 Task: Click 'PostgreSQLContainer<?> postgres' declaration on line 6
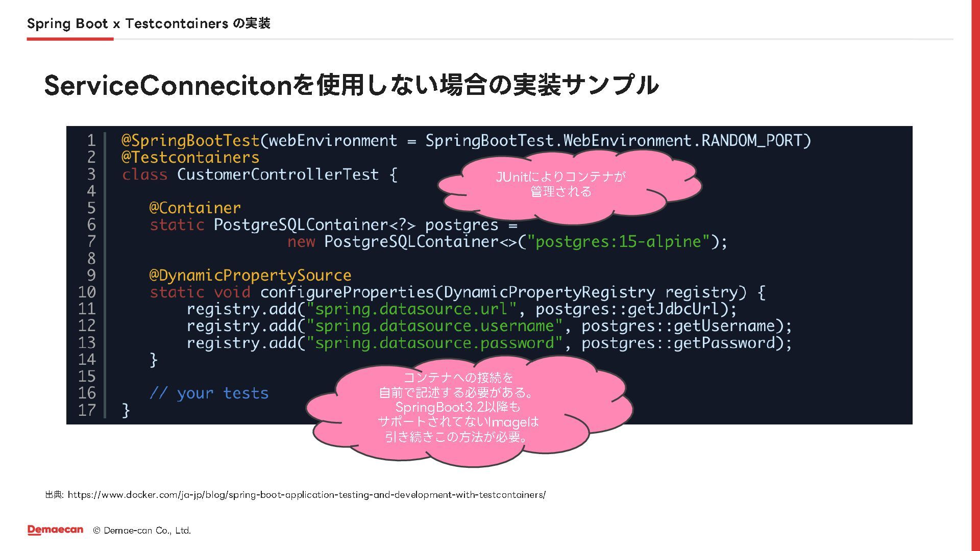356,224
